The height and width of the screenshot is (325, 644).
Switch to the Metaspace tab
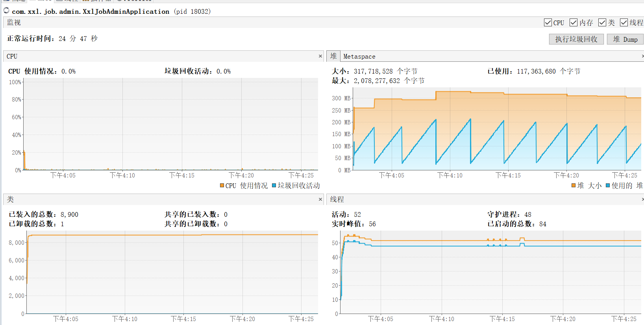[x=359, y=56]
